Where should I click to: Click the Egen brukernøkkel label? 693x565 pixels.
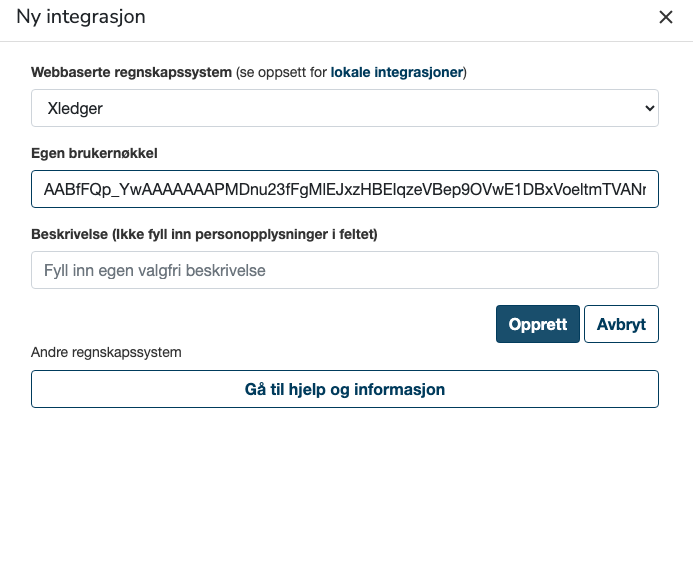pos(94,153)
